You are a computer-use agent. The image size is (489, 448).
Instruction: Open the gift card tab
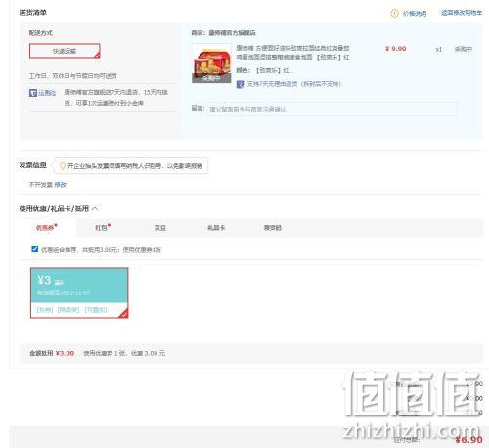coord(216,228)
